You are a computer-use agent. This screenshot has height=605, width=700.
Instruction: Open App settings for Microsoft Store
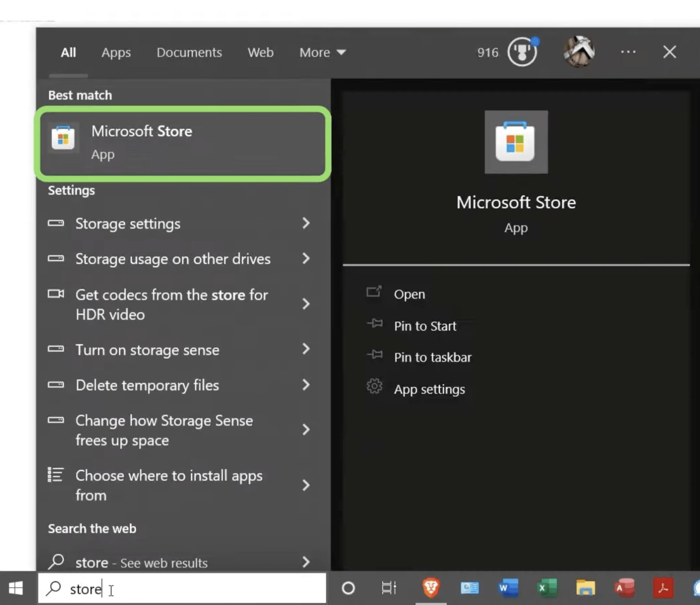pos(429,389)
